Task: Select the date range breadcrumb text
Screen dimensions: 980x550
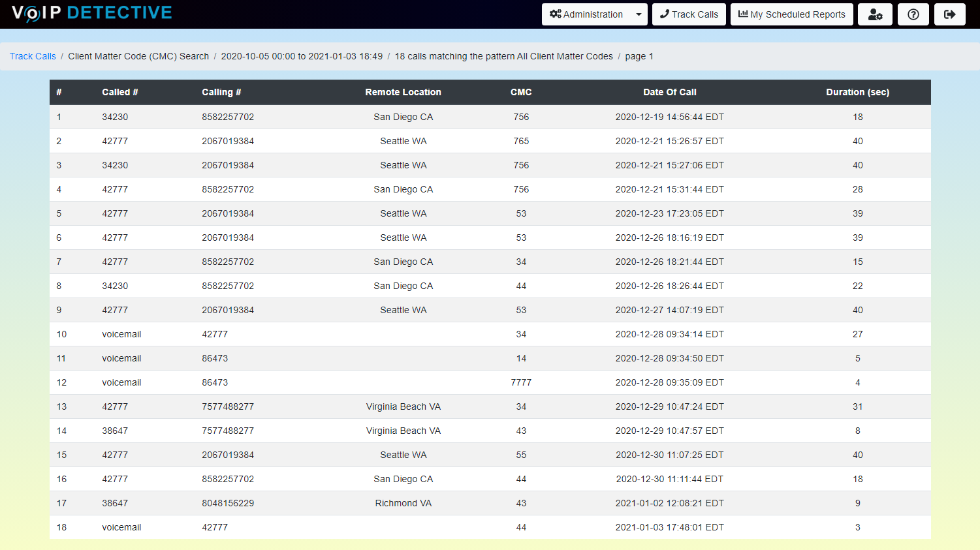Action: click(x=302, y=56)
